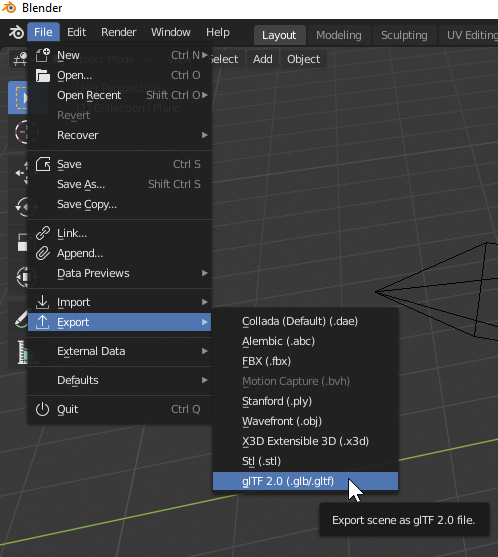Choose Save As... entry
Viewport: 498px width, 557px height.
(120, 184)
